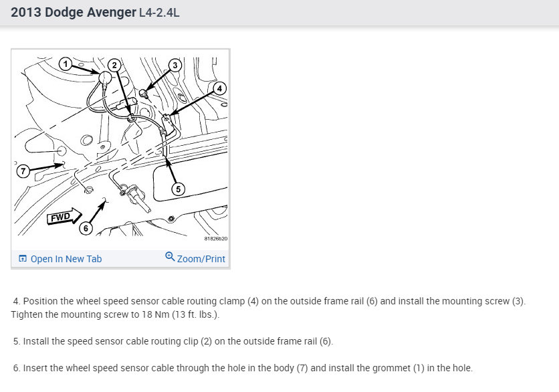Click the Open In New Tab icon

coord(23,259)
